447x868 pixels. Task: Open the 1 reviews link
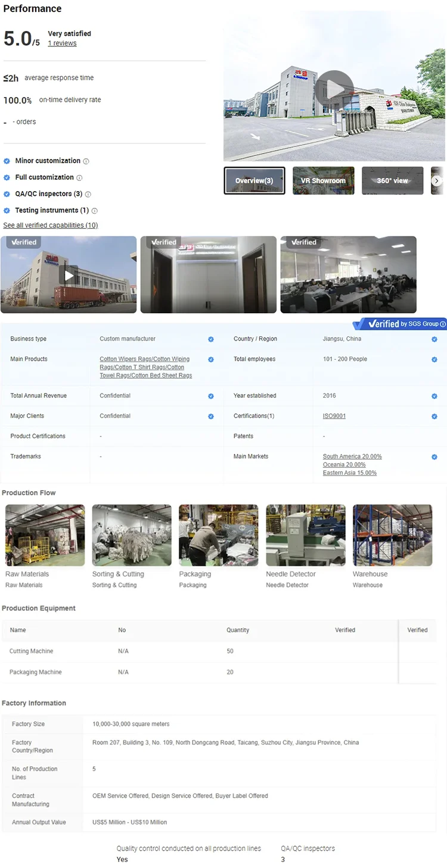click(x=62, y=43)
